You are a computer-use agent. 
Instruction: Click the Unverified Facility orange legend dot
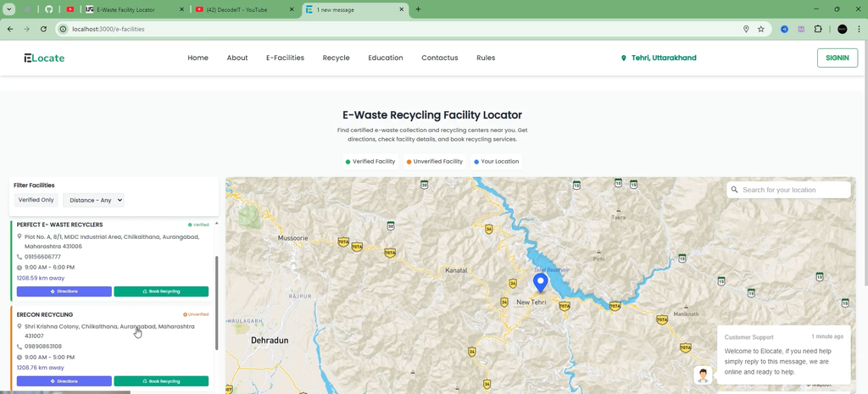click(x=409, y=162)
